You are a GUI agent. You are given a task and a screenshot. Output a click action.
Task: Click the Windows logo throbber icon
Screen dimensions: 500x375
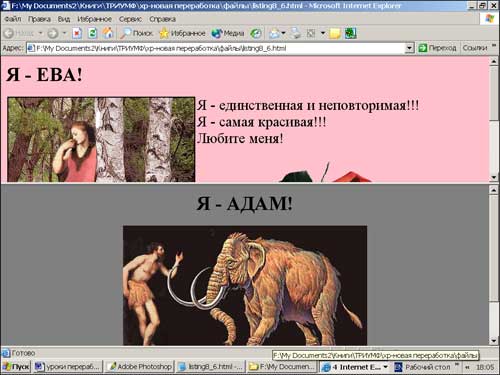tap(490, 19)
